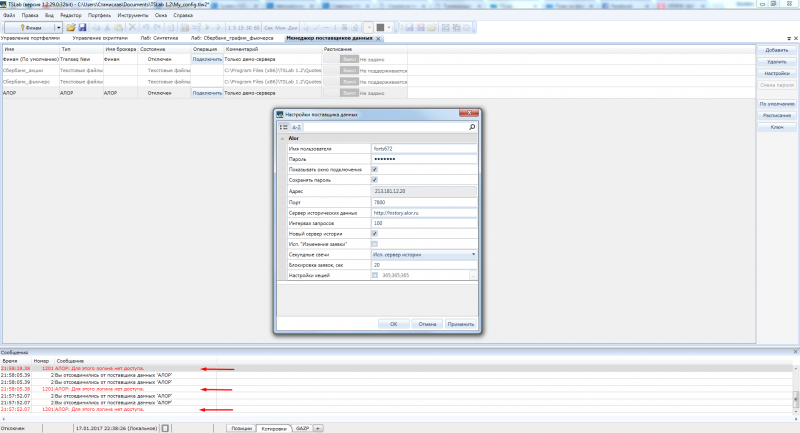The width and height of the screenshot is (800, 433).
Task: Open the Портфель menu
Action: point(99,15)
